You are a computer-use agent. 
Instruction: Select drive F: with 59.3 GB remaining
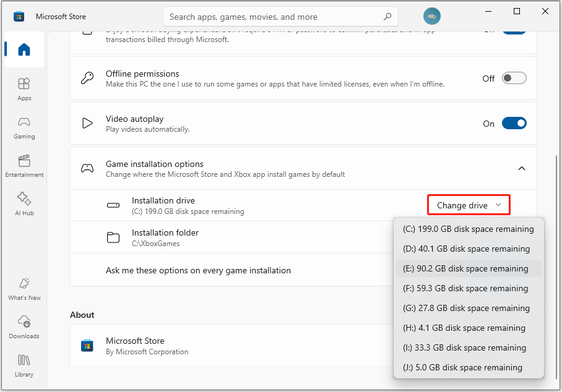tap(469, 288)
